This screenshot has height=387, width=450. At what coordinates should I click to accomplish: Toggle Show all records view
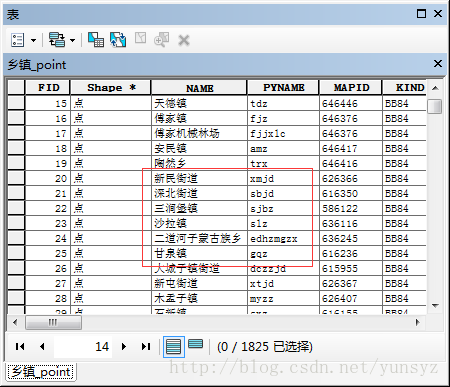174,347
